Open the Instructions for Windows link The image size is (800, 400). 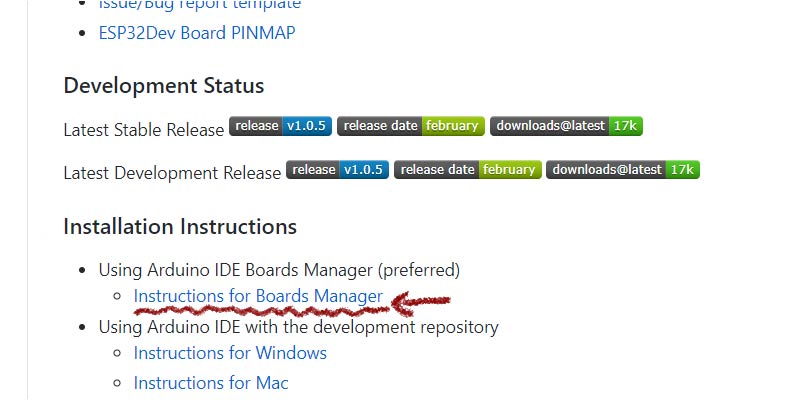[230, 353]
